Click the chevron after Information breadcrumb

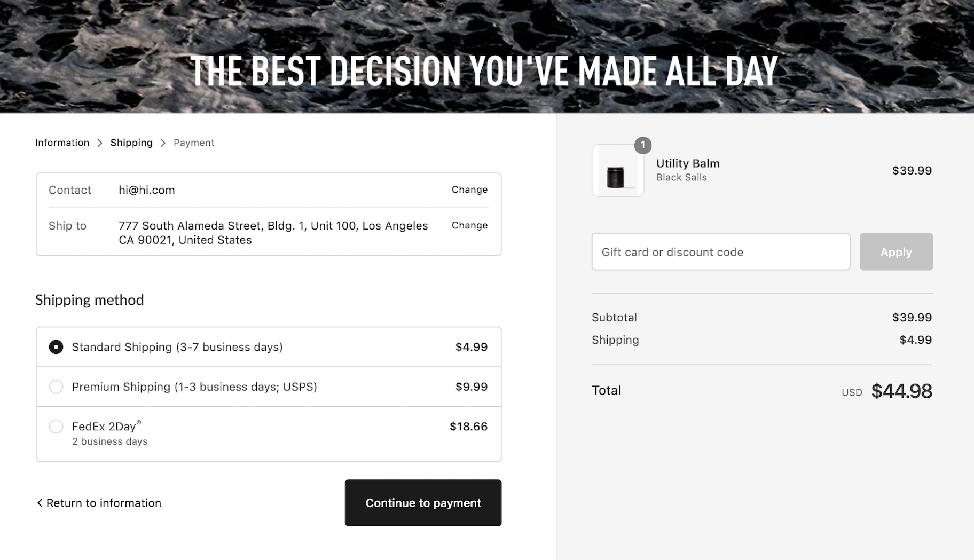tap(100, 143)
